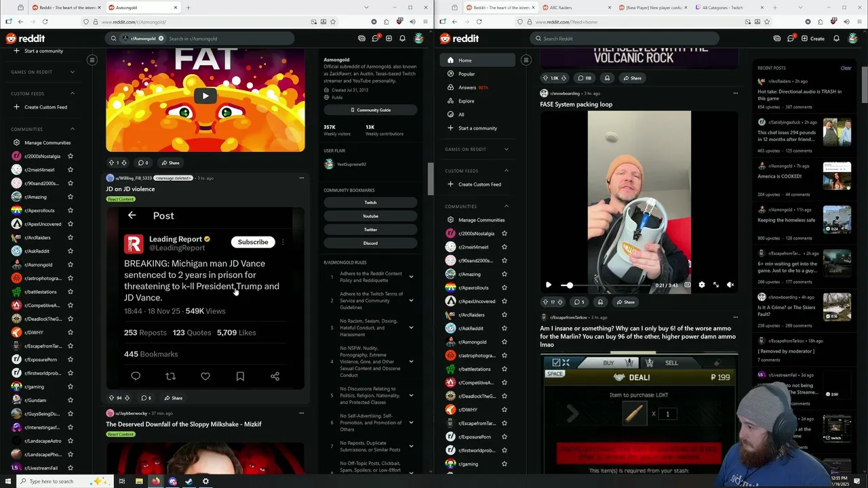Open File Explorer in Windows taskbar
The height and width of the screenshot is (488, 868).
point(139,481)
